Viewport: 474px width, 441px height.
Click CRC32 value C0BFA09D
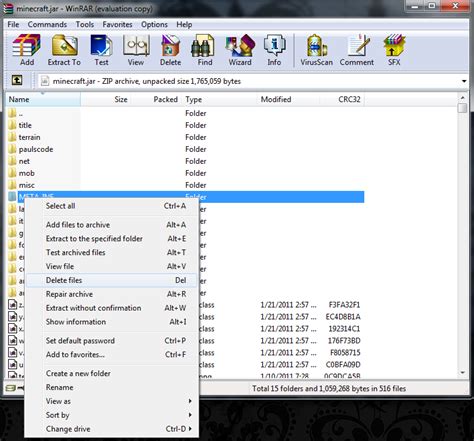click(343, 365)
